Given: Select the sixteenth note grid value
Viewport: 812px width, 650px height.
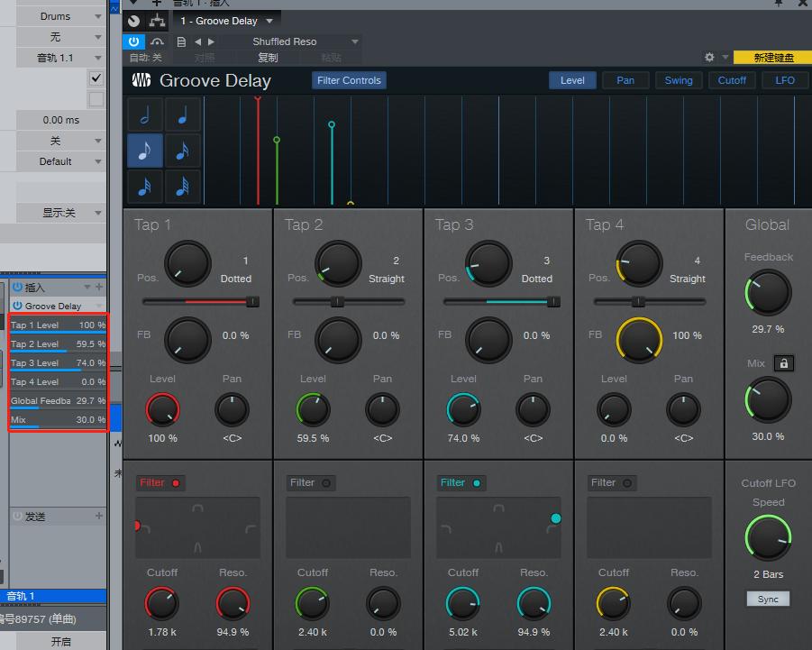Looking at the screenshot, I should [x=182, y=151].
